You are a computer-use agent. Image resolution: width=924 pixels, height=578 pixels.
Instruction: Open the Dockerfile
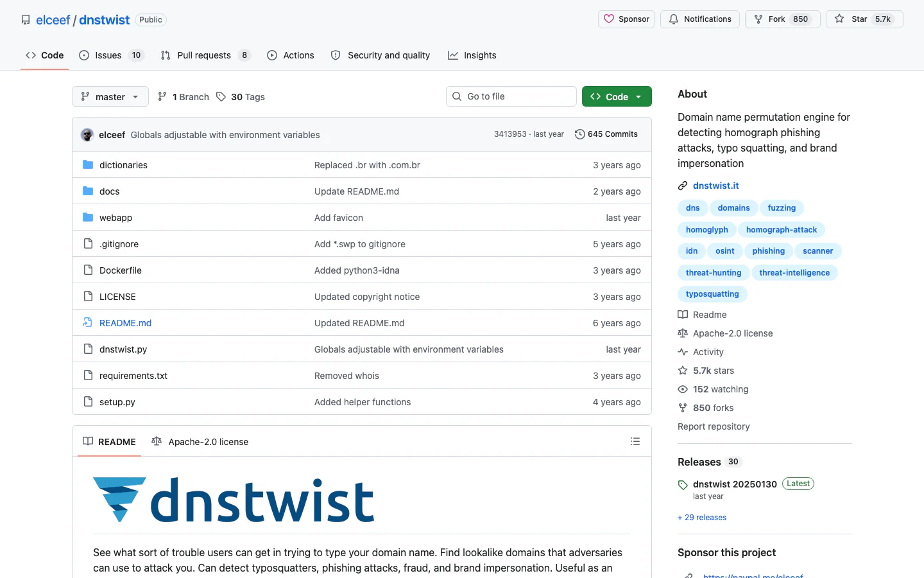121,270
